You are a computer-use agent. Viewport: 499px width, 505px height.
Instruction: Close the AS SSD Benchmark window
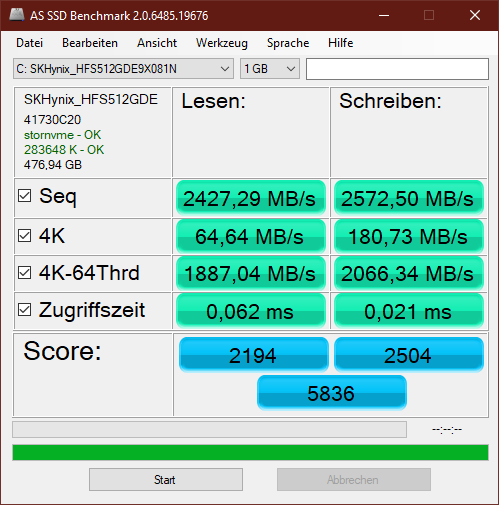[x=475, y=15]
